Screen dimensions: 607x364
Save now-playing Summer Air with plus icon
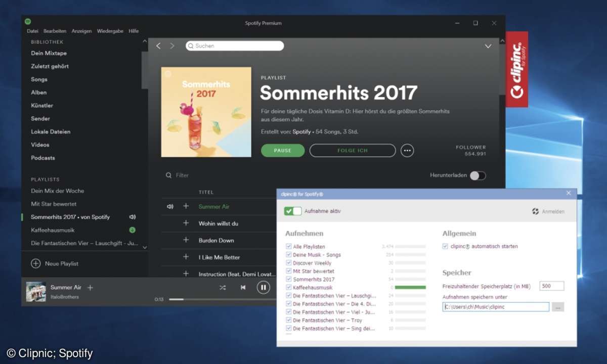coord(90,288)
